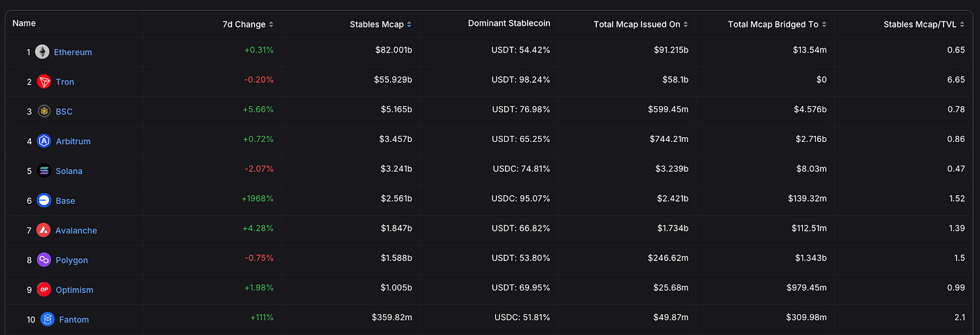Viewport: 980px width, 335px height.
Task: Click the Tron chain logo icon
Action: pyautogui.click(x=44, y=81)
